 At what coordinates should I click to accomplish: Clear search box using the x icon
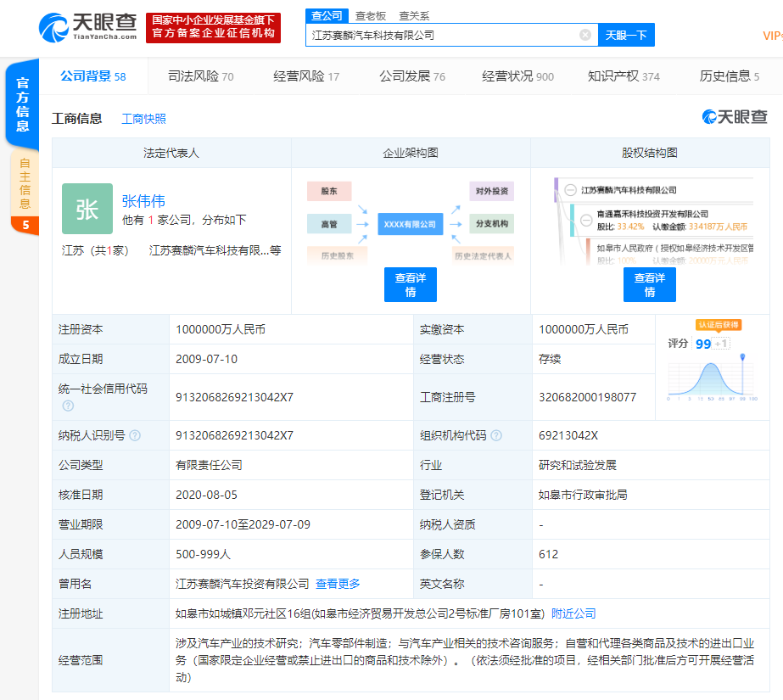pyautogui.click(x=584, y=34)
